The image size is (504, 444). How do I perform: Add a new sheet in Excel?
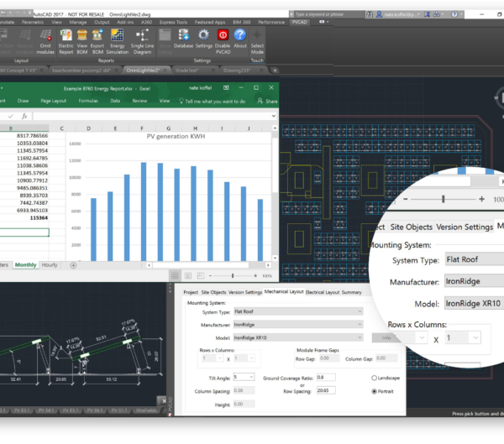click(x=72, y=264)
